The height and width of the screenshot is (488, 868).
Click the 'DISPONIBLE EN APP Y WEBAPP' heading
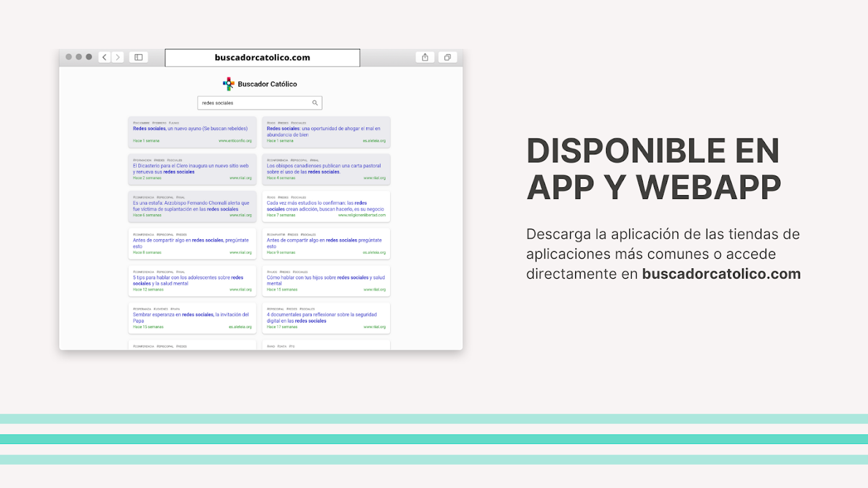pos(654,168)
